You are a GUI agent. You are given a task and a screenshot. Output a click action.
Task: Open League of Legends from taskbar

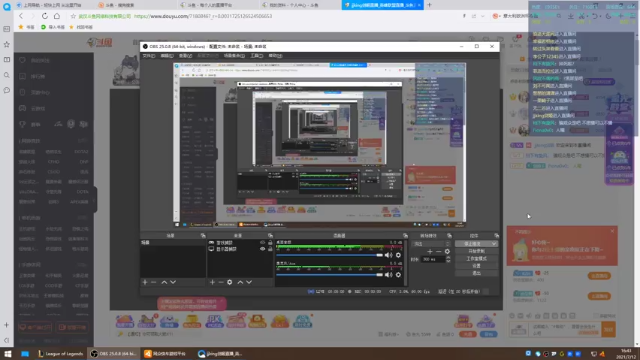coord(60,353)
